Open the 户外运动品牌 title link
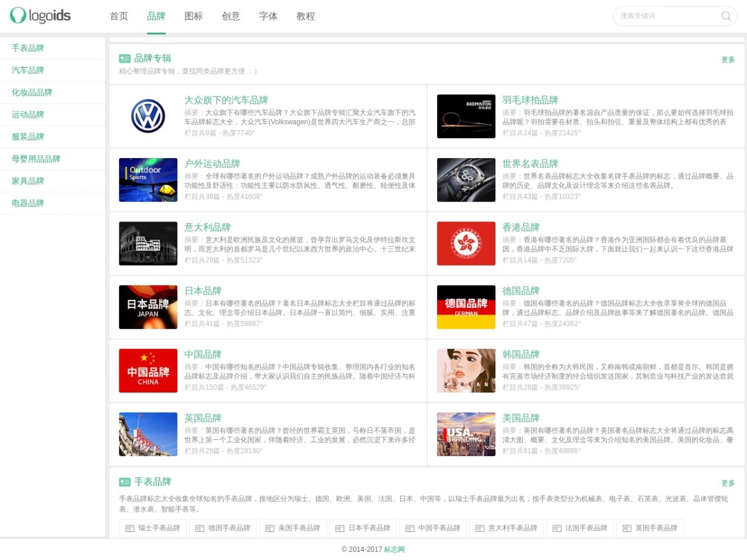747x560 pixels. pos(212,164)
